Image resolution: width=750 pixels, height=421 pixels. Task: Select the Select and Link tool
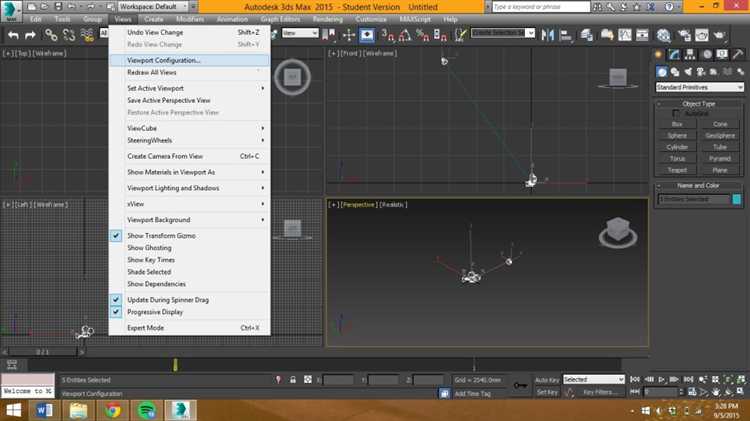click(51, 35)
